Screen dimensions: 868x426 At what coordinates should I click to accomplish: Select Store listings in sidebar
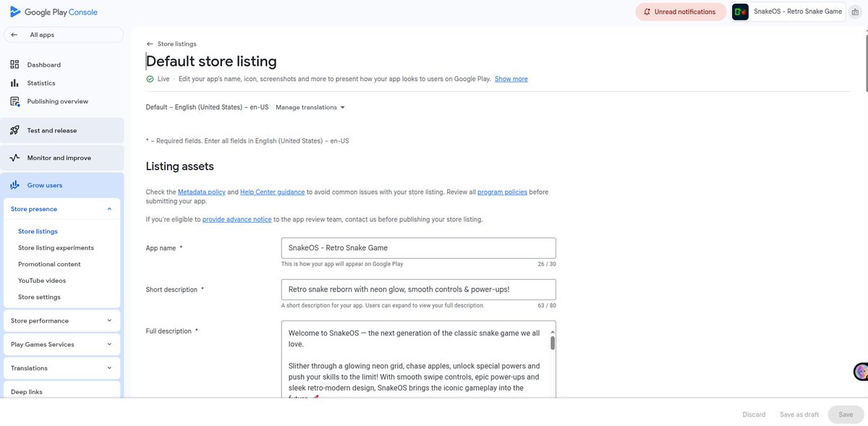pos(38,231)
